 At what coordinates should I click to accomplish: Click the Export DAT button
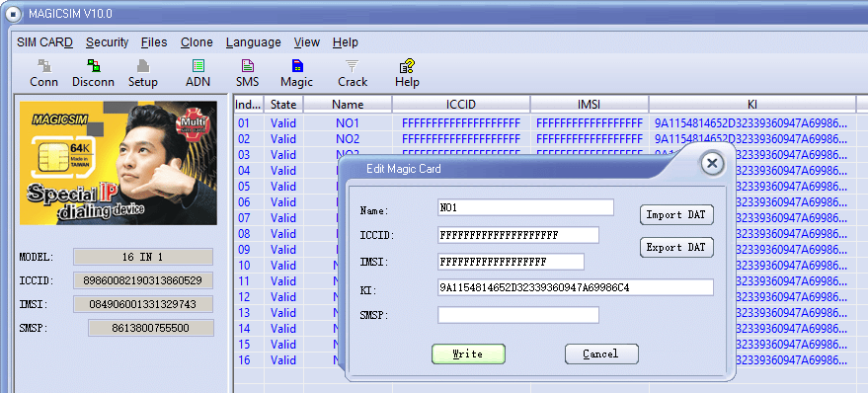point(676,248)
